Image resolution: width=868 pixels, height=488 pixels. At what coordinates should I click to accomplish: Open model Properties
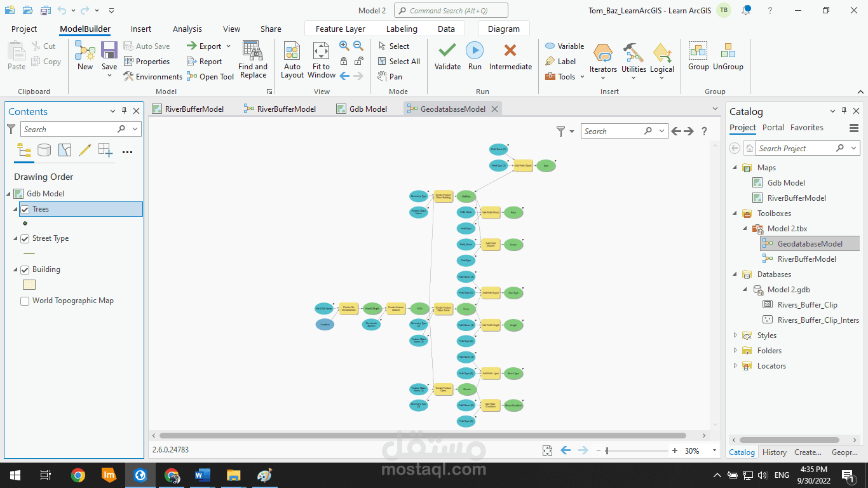click(x=147, y=62)
